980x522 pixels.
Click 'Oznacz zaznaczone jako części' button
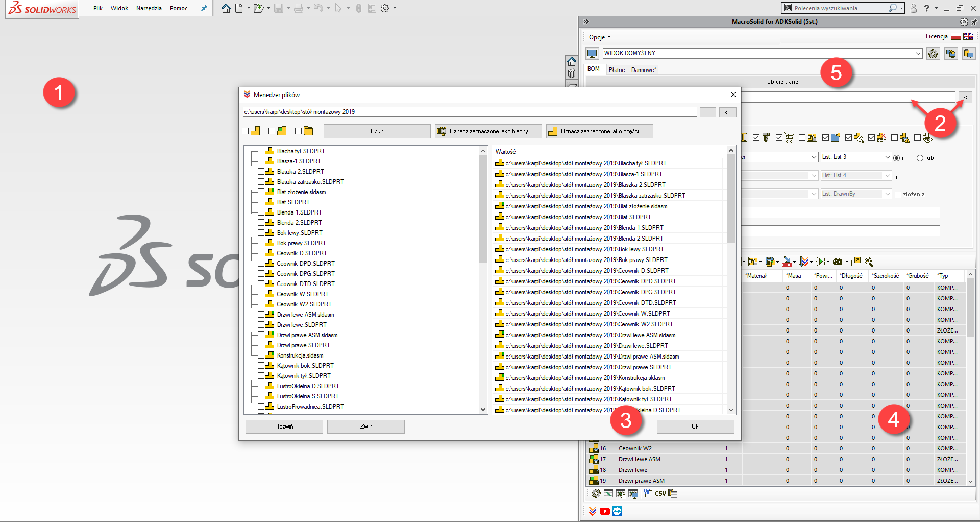pos(599,131)
